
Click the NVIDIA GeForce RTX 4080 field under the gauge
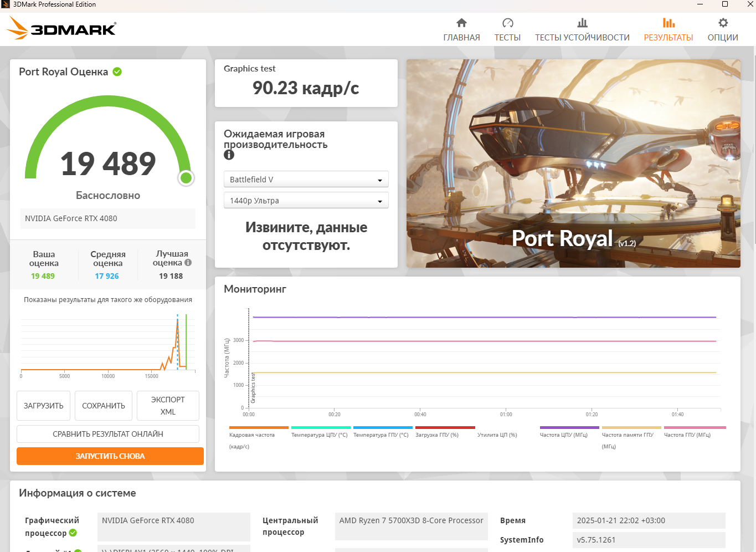pyautogui.click(x=108, y=218)
